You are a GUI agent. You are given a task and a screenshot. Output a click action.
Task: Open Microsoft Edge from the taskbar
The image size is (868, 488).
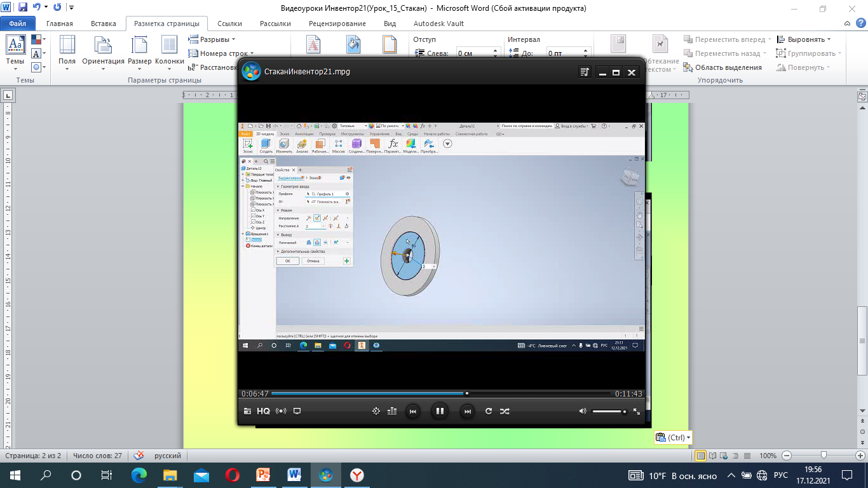139,475
